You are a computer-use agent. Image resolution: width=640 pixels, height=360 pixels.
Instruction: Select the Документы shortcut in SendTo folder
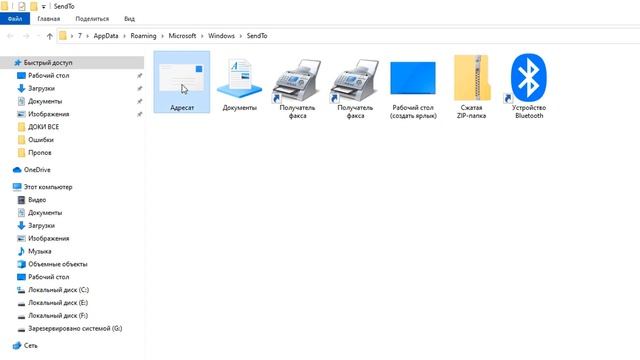[x=240, y=84]
